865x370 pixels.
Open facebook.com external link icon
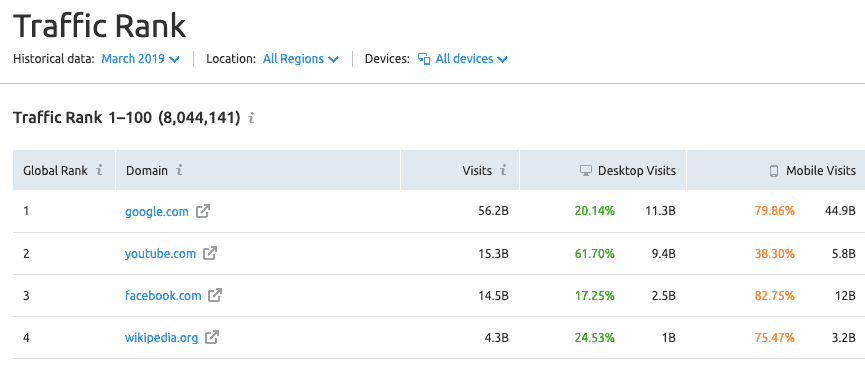click(215, 296)
